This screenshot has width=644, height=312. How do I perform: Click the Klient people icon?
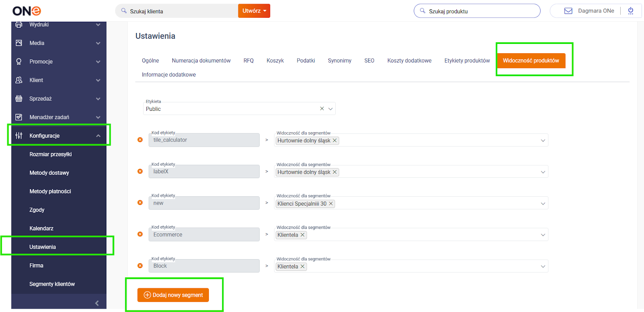[19, 80]
